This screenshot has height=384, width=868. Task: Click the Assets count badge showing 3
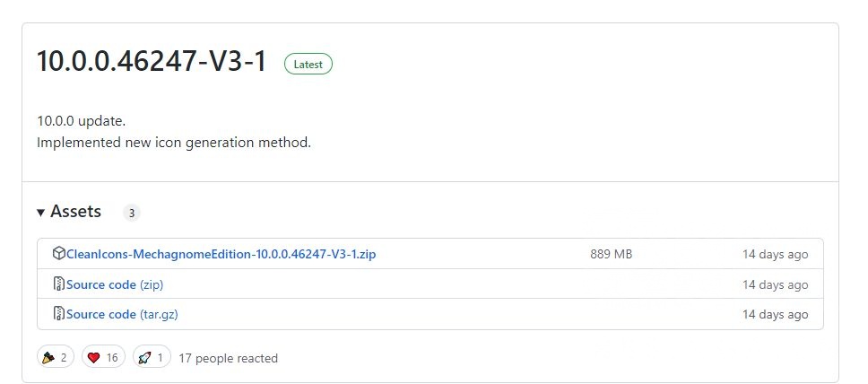click(132, 214)
